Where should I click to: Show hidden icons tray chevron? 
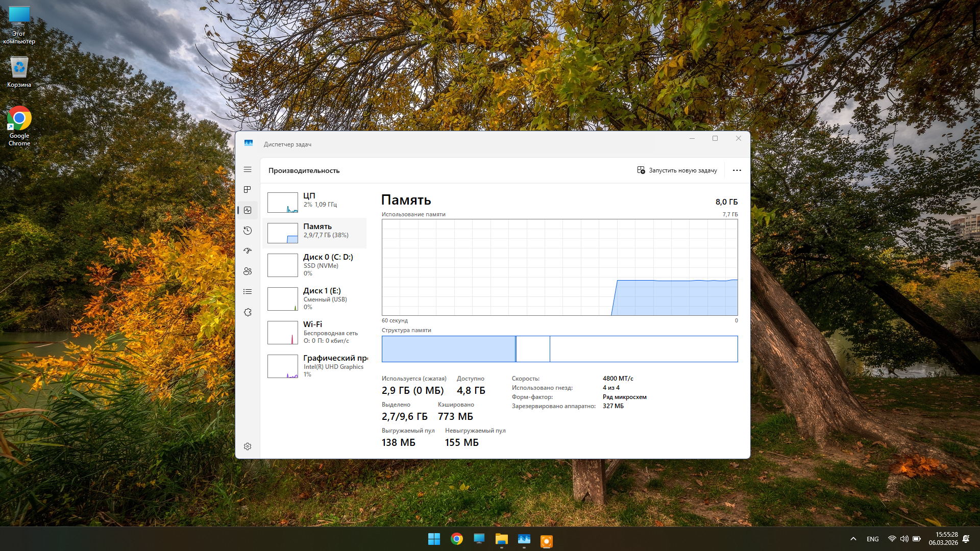click(853, 539)
